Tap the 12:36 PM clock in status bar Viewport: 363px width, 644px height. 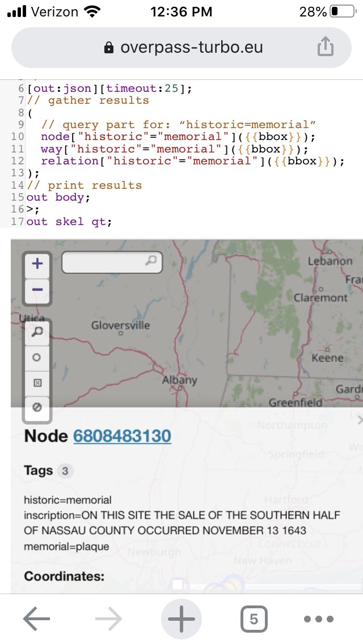[181, 11]
